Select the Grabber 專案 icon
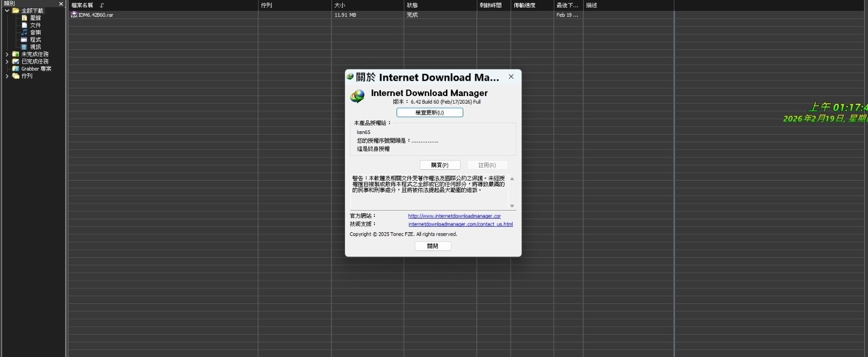 tap(16, 69)
